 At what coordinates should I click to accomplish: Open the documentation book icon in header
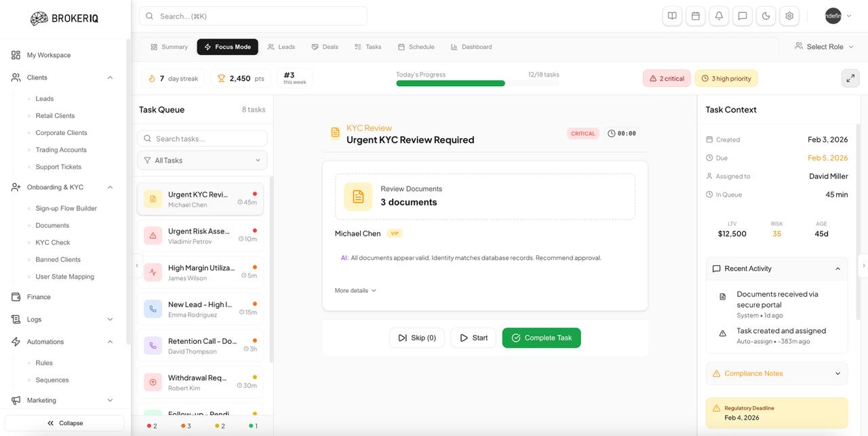coord(672,16)
